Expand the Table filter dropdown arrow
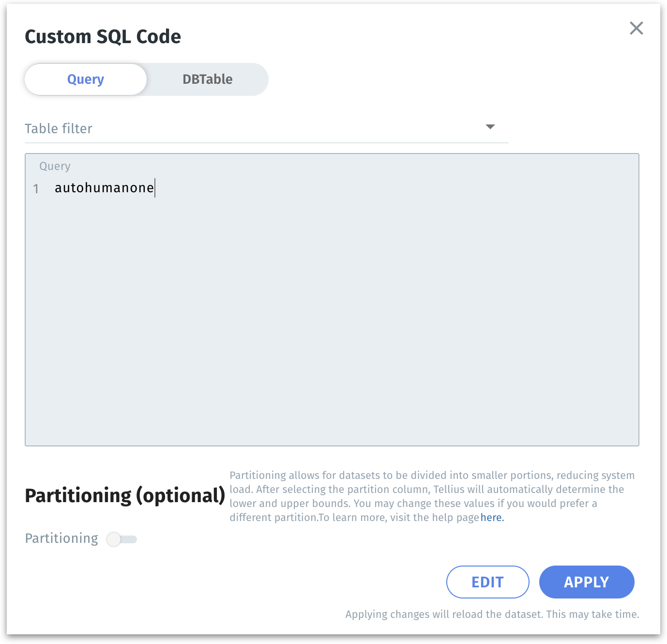 tap(490, 127)
